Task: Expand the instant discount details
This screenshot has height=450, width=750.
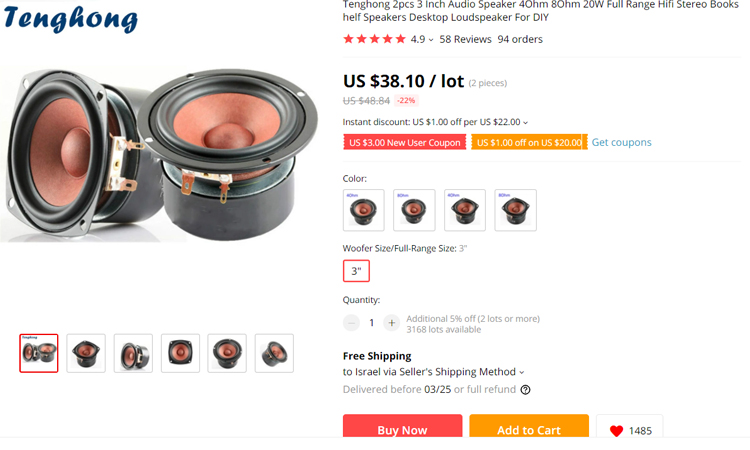Action: 526,122
